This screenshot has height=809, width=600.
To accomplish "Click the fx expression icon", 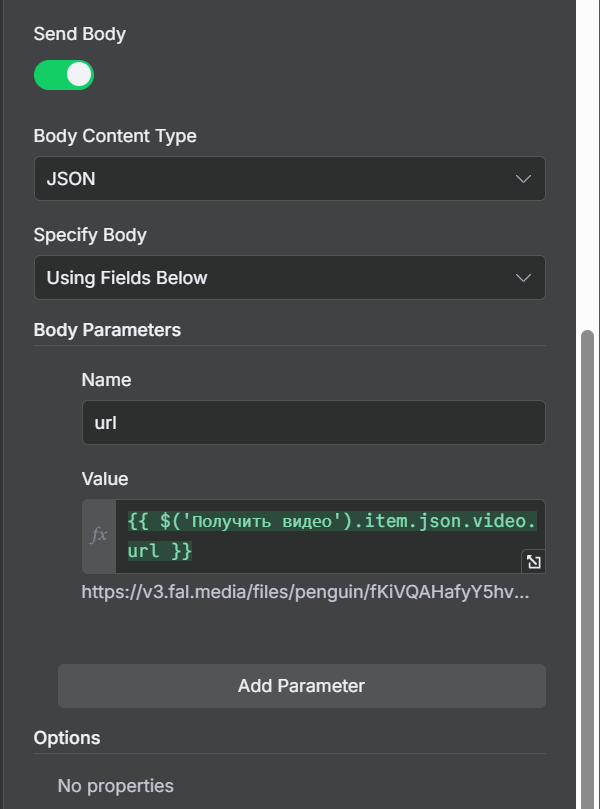I will click(99, 535).
